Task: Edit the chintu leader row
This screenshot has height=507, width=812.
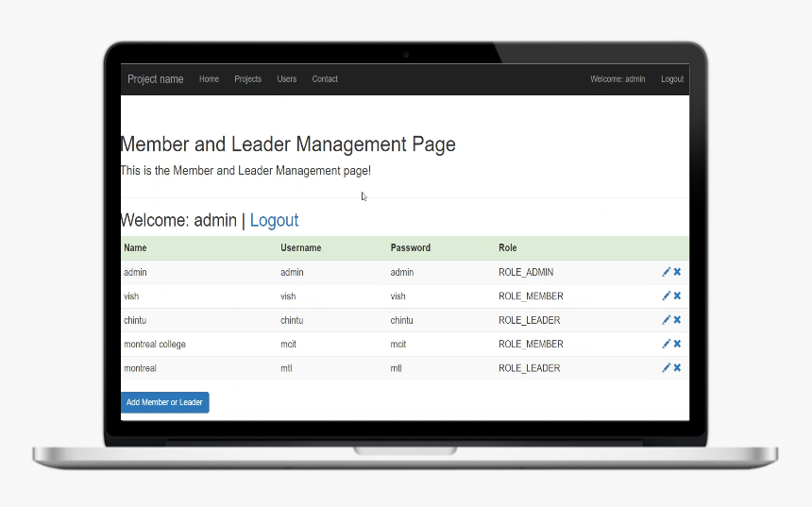Action: click(666, 319)
